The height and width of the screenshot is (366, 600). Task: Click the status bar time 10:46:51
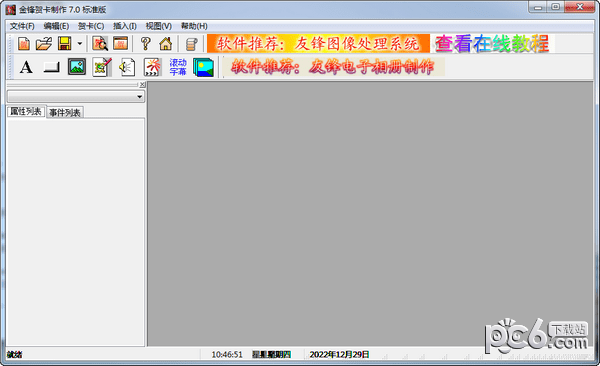coord(227,355)
